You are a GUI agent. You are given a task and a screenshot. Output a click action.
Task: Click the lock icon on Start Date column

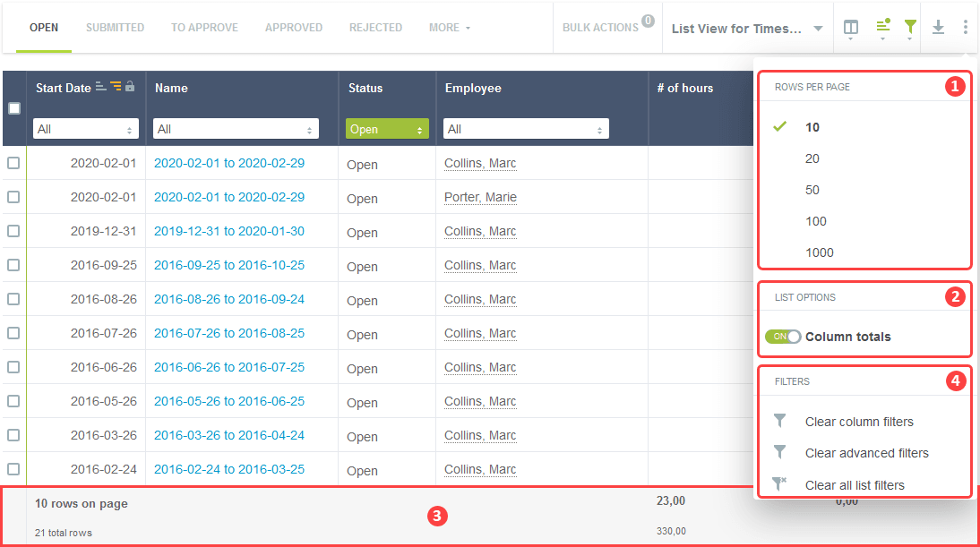point(129,86)
